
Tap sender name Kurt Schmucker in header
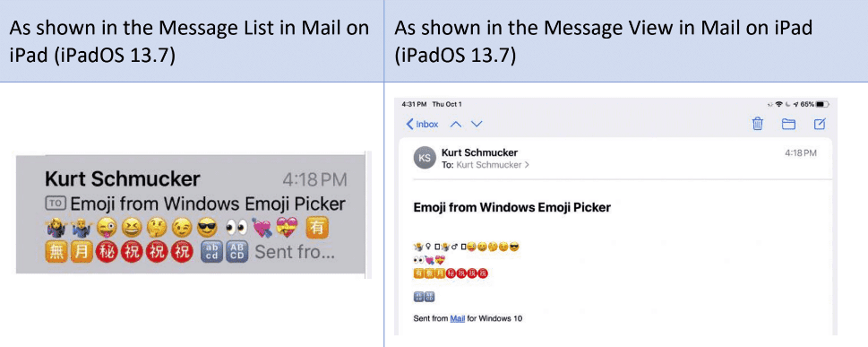(x=479, y=153)
